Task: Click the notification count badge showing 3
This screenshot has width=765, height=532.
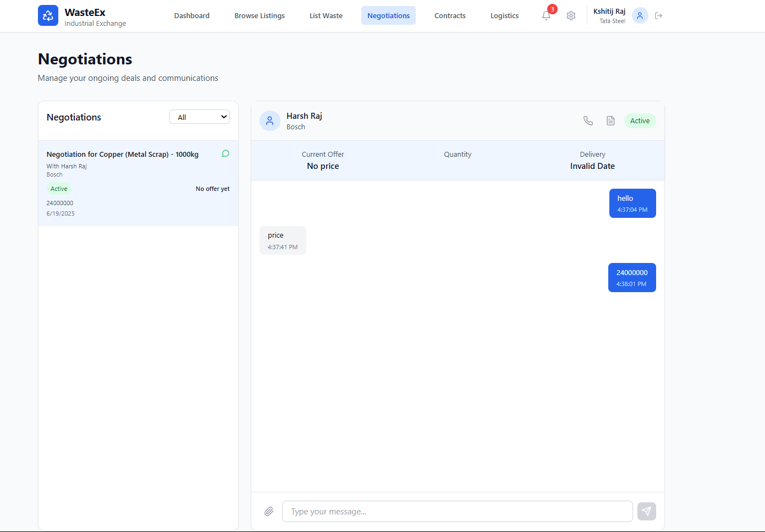Action: [552, 9]
